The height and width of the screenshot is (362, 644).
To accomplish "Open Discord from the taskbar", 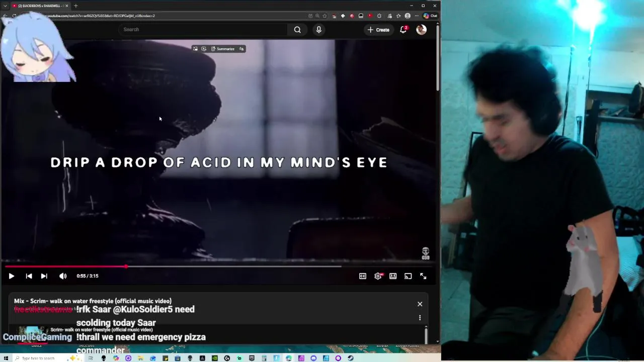I will (313, 358).
